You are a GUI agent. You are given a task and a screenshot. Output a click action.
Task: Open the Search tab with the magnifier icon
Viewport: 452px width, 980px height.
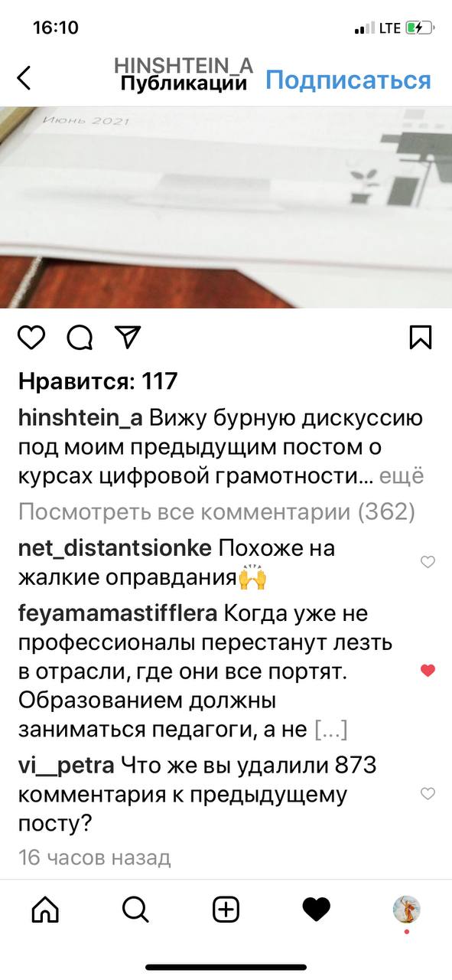pyautogui.click(x=135, y=910)
